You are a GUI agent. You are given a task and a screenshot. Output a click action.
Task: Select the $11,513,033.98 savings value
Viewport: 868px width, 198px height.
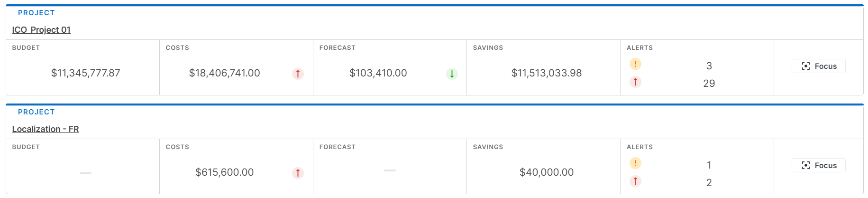click(547, 73)
